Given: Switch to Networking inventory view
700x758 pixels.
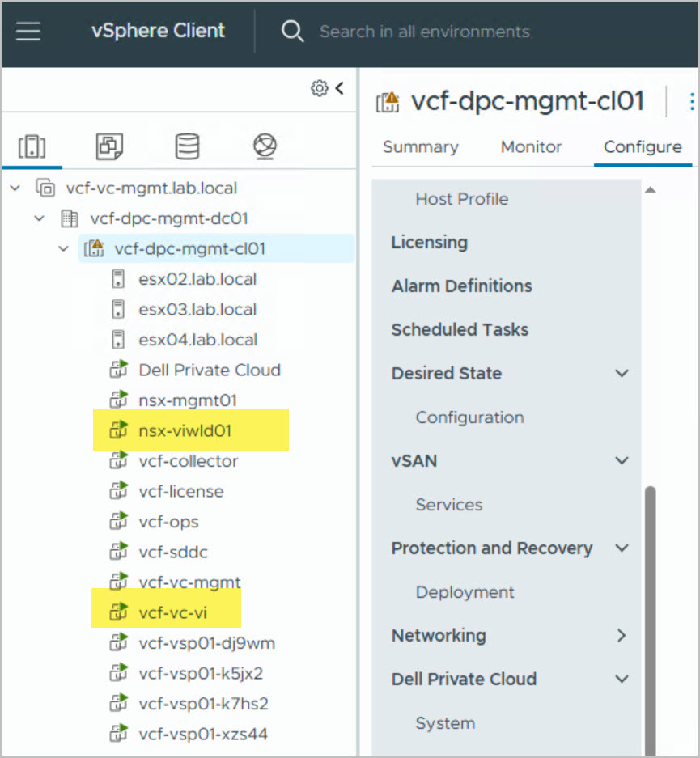Looking at the screenshot, I should coord(265,146).
